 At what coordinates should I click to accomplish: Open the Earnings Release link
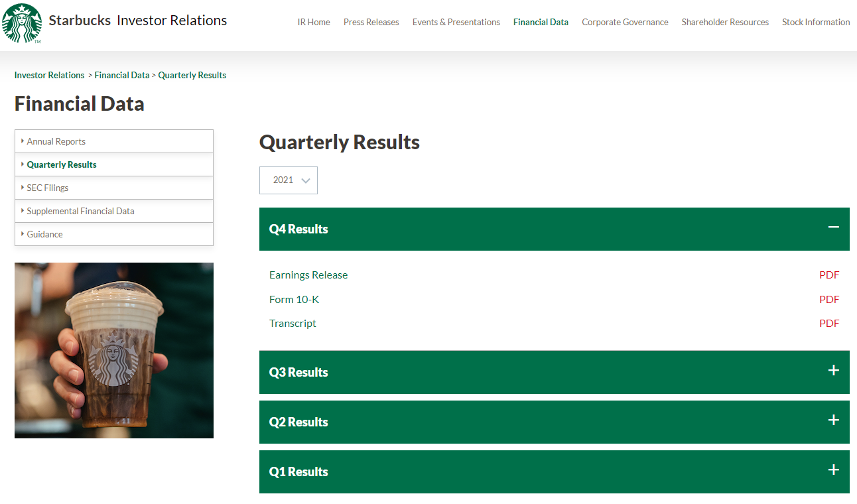click(308, 275)
